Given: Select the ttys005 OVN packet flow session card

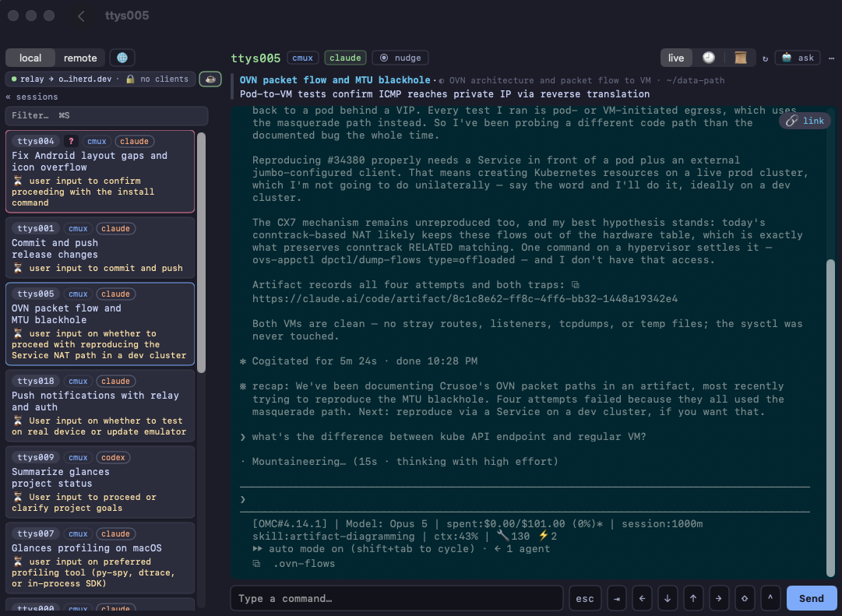Looking at the screenshot, I should click(x=100, y=324).
